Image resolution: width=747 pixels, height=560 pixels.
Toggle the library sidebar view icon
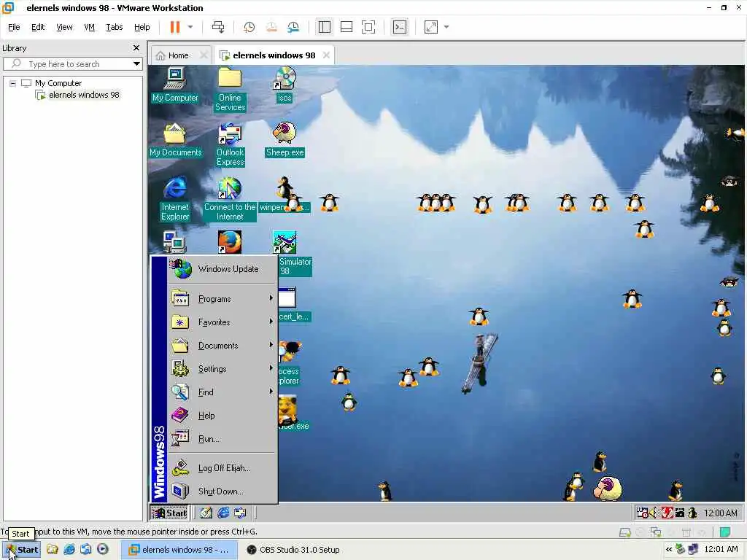[325, 27]
